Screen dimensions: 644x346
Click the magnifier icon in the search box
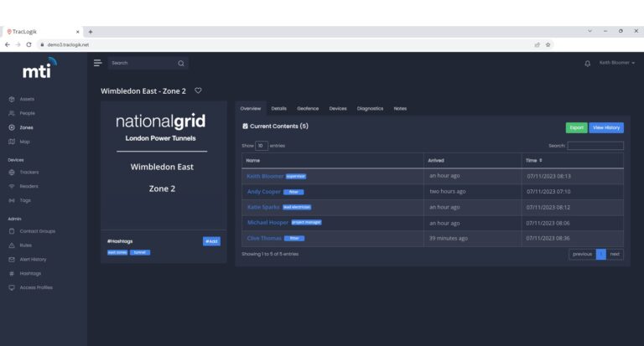180,63
